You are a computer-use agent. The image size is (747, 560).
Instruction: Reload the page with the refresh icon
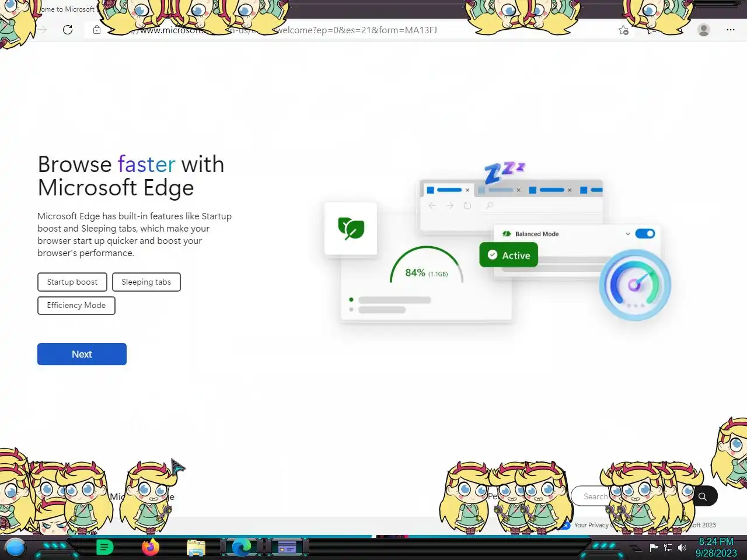pos(68,30)
